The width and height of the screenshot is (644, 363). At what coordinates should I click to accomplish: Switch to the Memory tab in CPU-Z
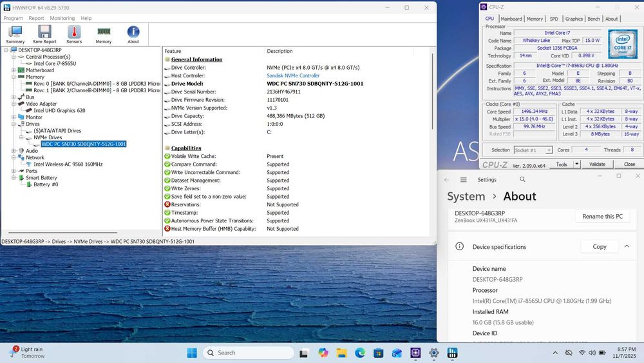coord(535,19)
